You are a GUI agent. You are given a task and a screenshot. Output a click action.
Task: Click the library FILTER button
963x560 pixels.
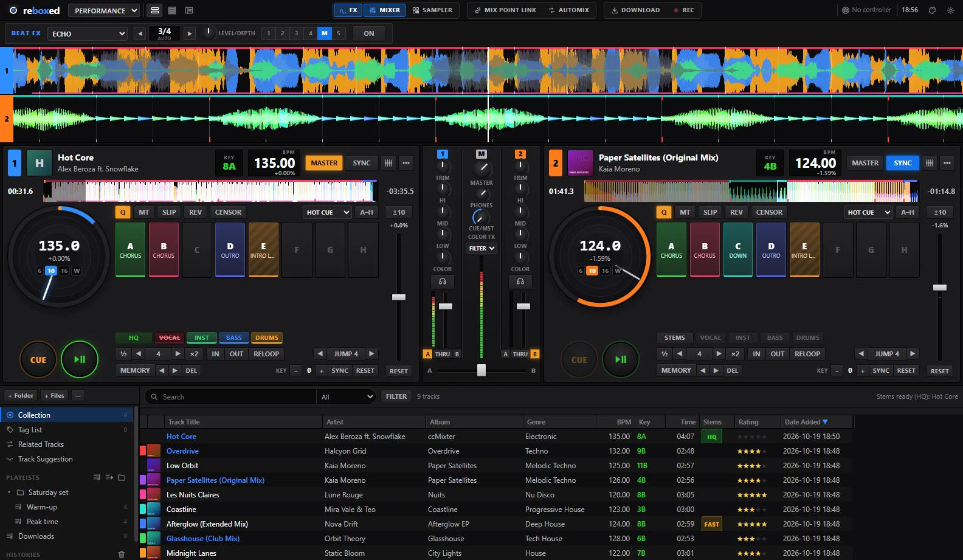point(396,396)
